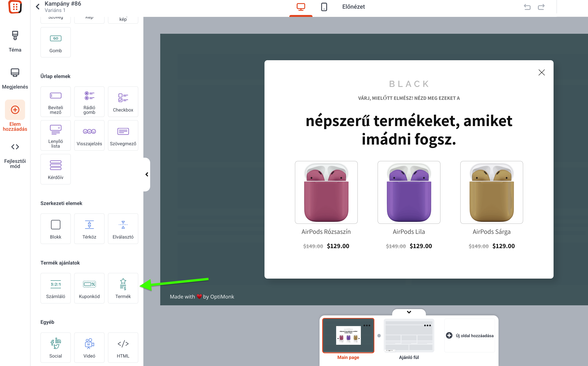
Task: Click the OptiMonk logo icon
Action: click(15, 6)
